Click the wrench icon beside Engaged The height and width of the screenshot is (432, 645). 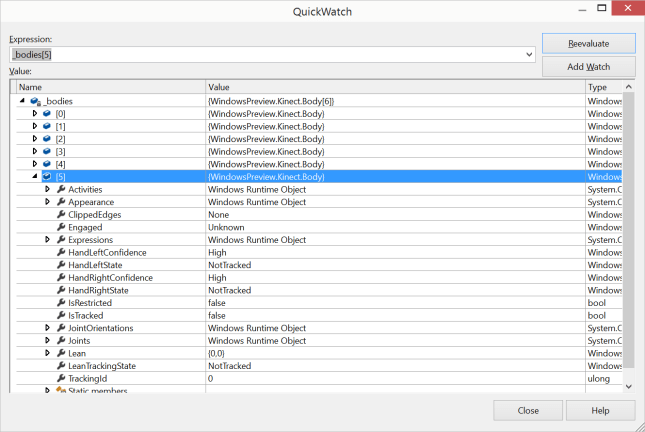60,227
